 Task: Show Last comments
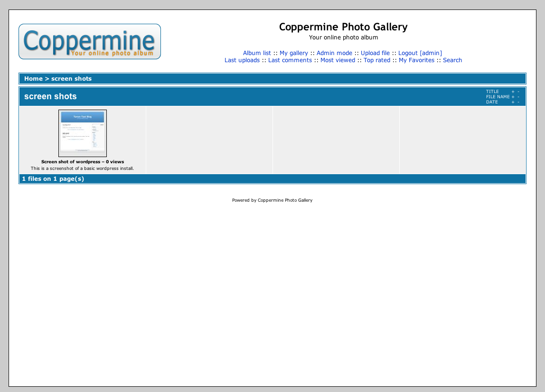290,60
